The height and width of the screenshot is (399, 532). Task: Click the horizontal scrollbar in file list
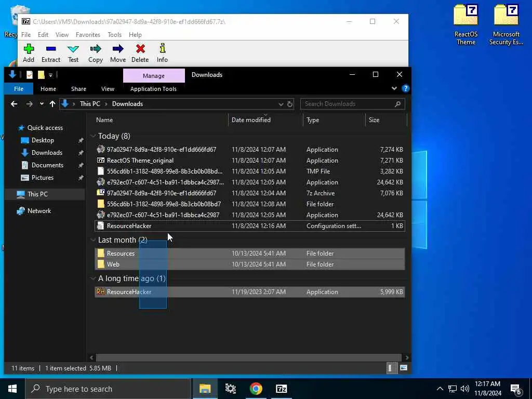pos(249,357)
